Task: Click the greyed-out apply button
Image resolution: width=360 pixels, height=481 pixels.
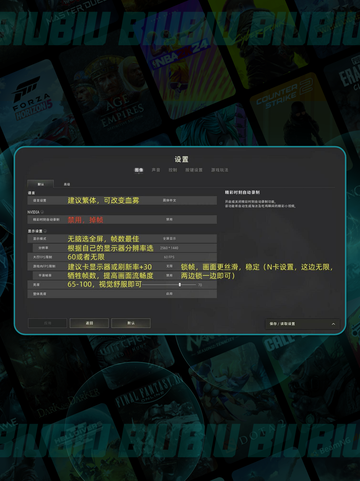Action: [47, 323]
